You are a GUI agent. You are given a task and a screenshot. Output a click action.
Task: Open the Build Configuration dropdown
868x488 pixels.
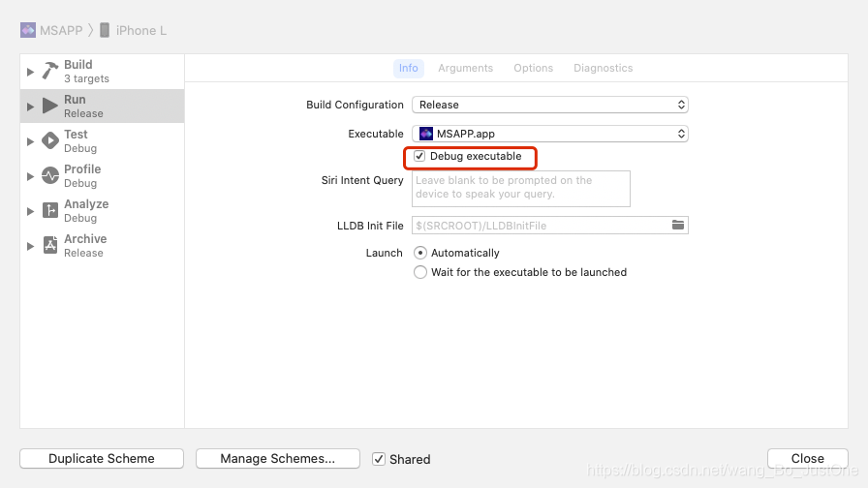pos(549,105)
